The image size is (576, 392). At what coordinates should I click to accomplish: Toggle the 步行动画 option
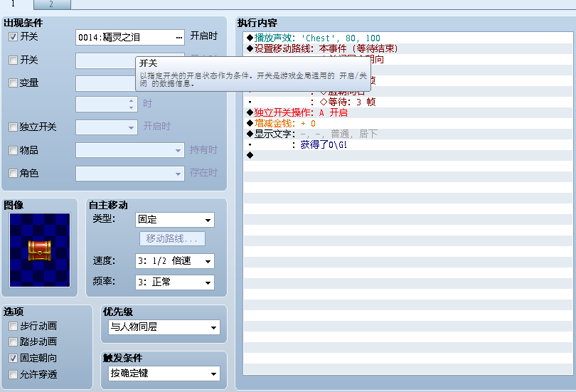[14, 327]
